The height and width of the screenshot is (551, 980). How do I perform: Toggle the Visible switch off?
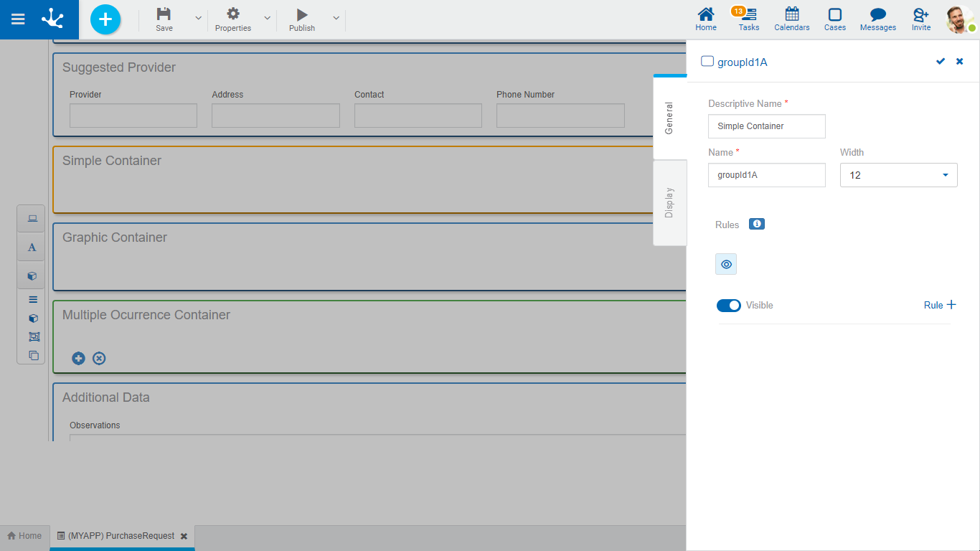[x=729, y=306]
